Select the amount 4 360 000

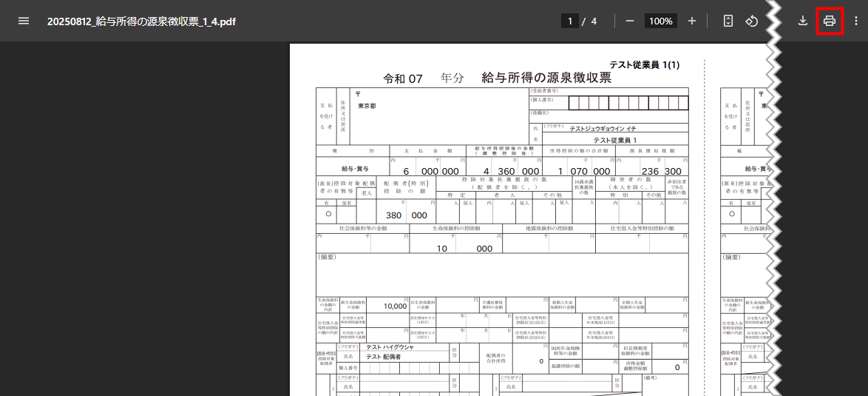pyautogui.click(x=510, y=171)
